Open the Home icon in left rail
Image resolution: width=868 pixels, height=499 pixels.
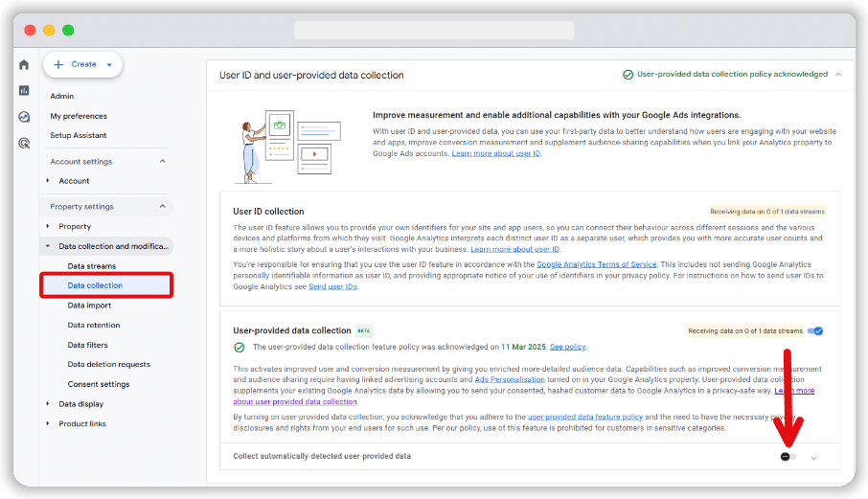click(x=24, y=65)
